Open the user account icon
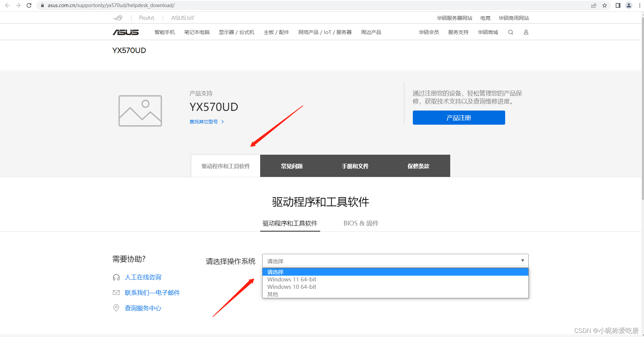 pyautogui.click(x=526, y=32)
